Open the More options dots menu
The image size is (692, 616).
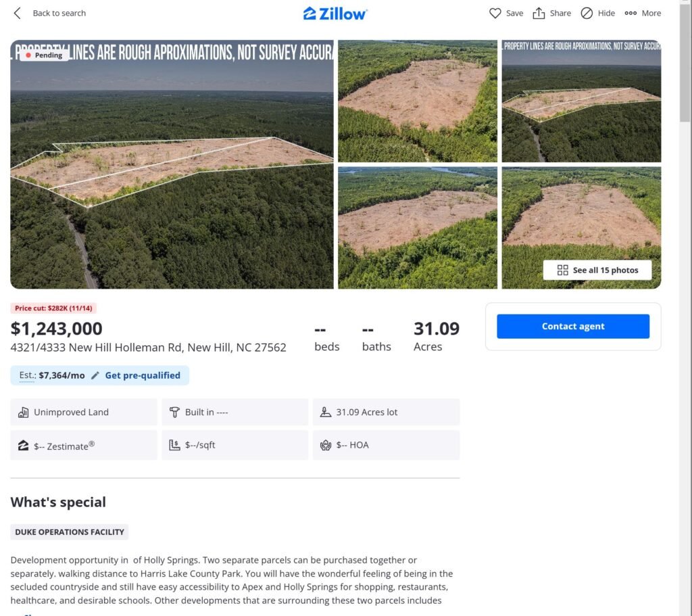click(x=631, y=13)
